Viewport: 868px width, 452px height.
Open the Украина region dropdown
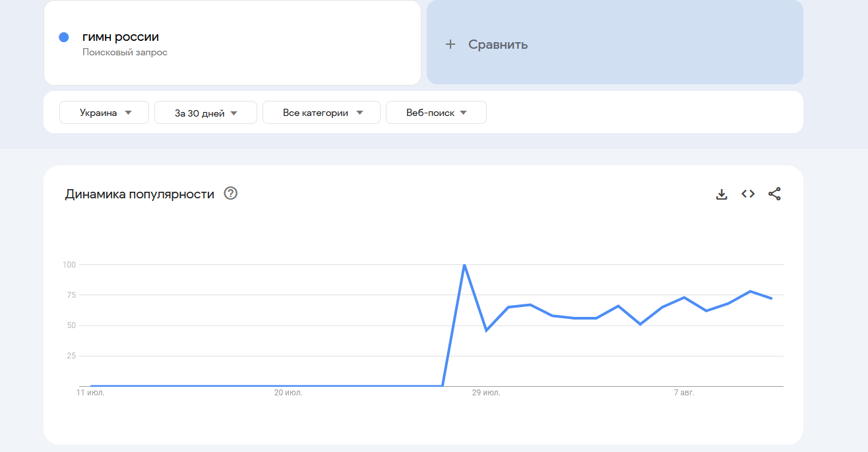point(104,113)
